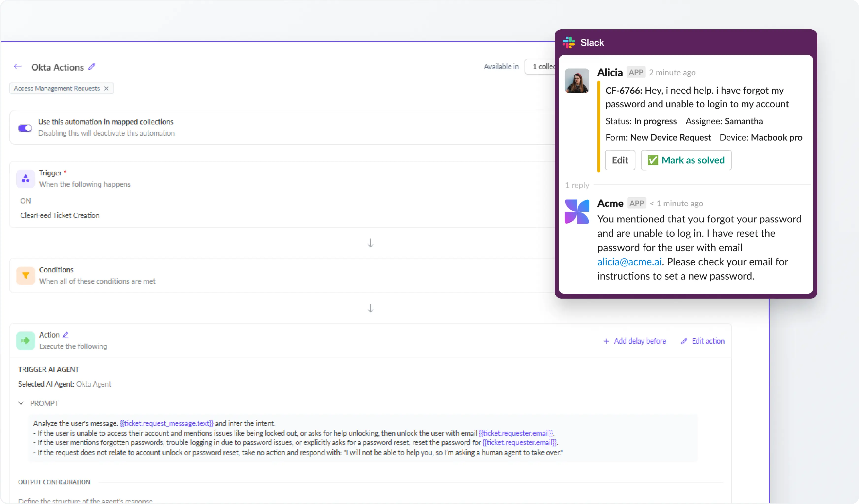
Task: Click the green Action arrow icon
Action: click(26, 341)
